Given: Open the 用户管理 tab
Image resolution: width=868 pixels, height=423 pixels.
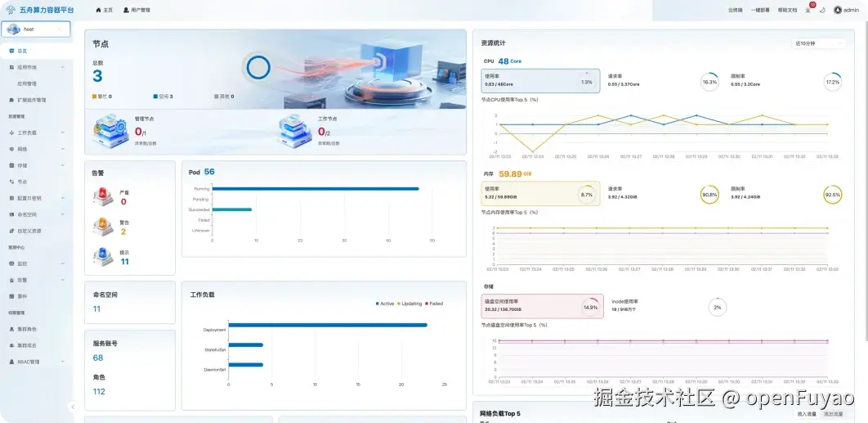Looking at the screenshot, I should tap(136, 10).
